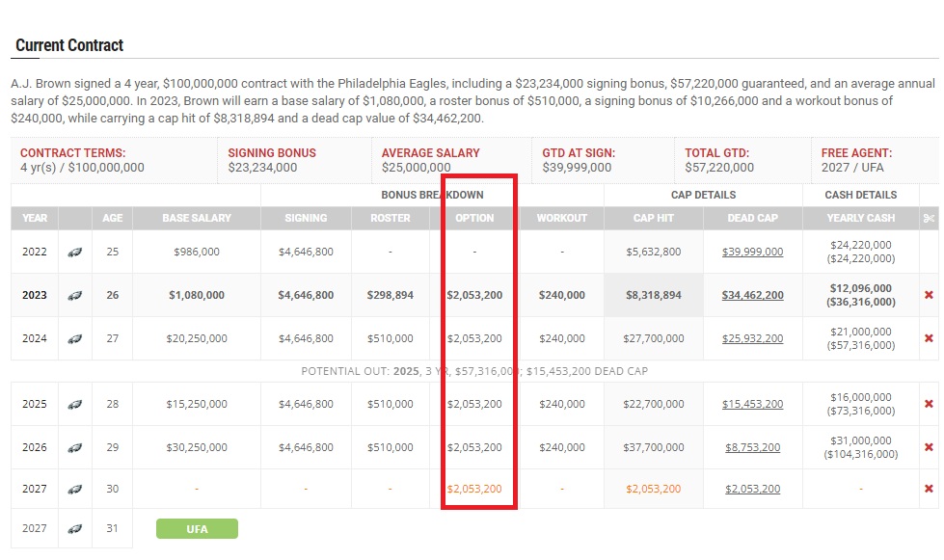Open the 2023 dead cap $34,462,200 link
This screenshot has width=944, height=560.
pyautogui.click(x=752, y=295)
